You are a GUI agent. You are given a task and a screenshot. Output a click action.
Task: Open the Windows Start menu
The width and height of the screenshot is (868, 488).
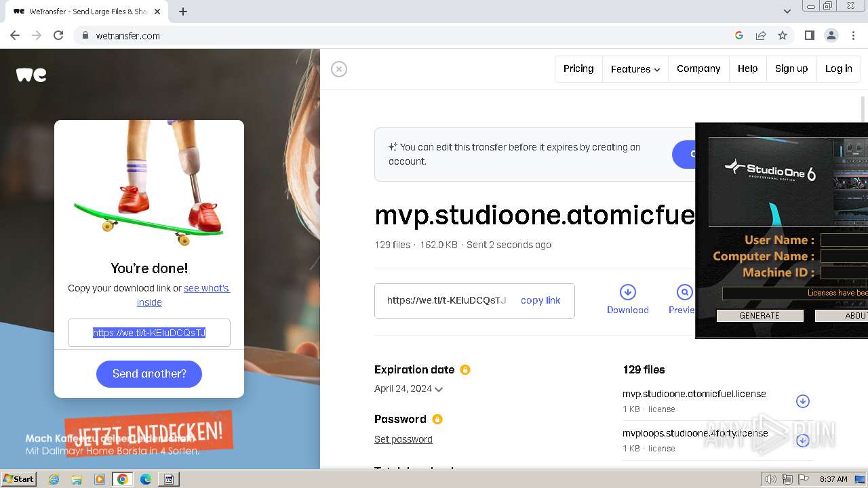[x=19, y=479]
